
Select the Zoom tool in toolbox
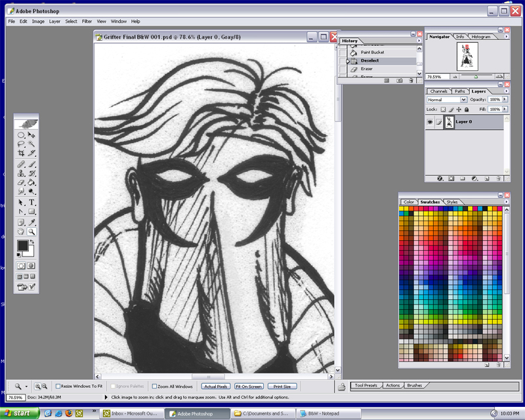click(x=31, y=232)
